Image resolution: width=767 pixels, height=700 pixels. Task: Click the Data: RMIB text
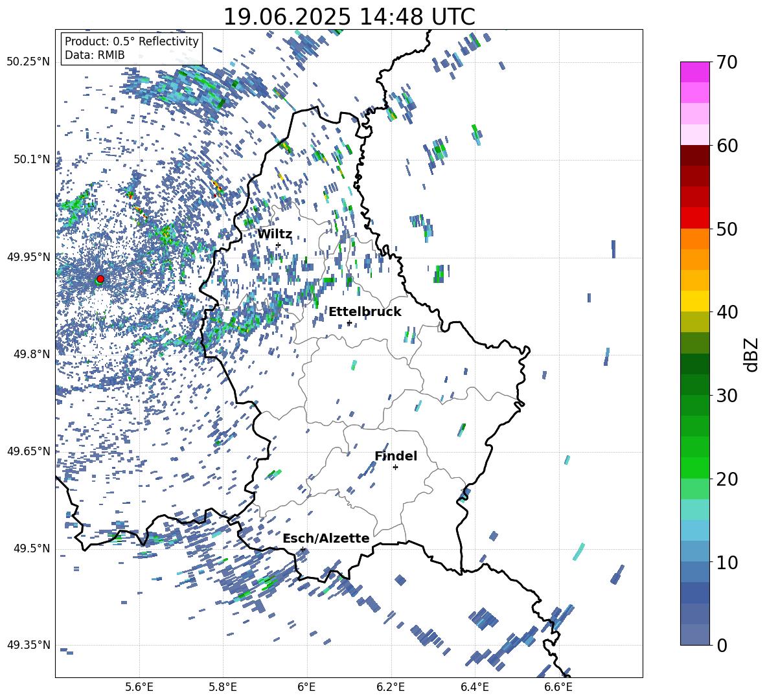pos(95,55)
